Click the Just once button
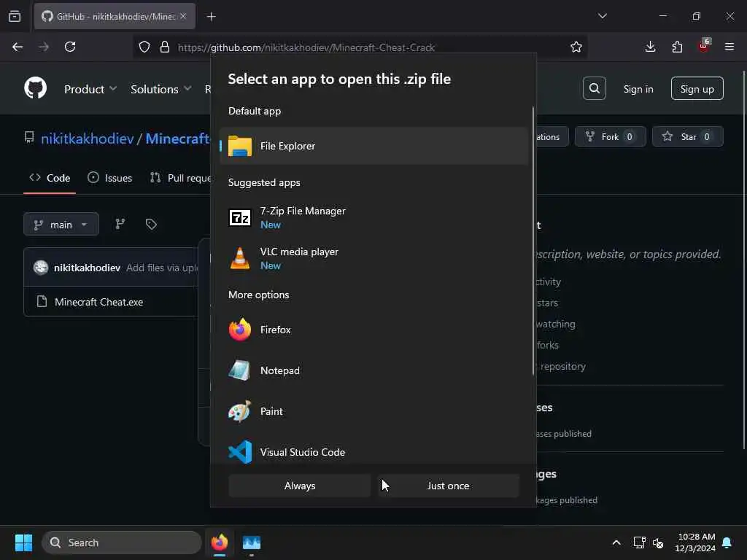 point(449,486)
